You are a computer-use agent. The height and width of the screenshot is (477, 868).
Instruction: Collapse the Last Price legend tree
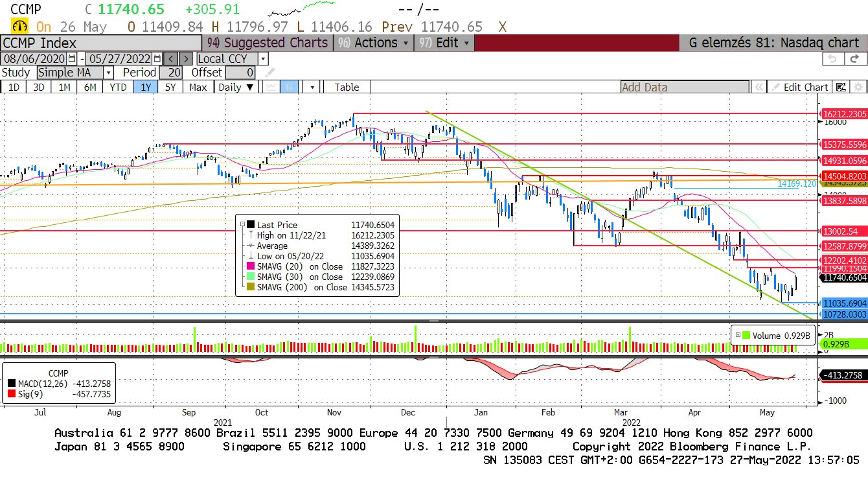point(242,225)
